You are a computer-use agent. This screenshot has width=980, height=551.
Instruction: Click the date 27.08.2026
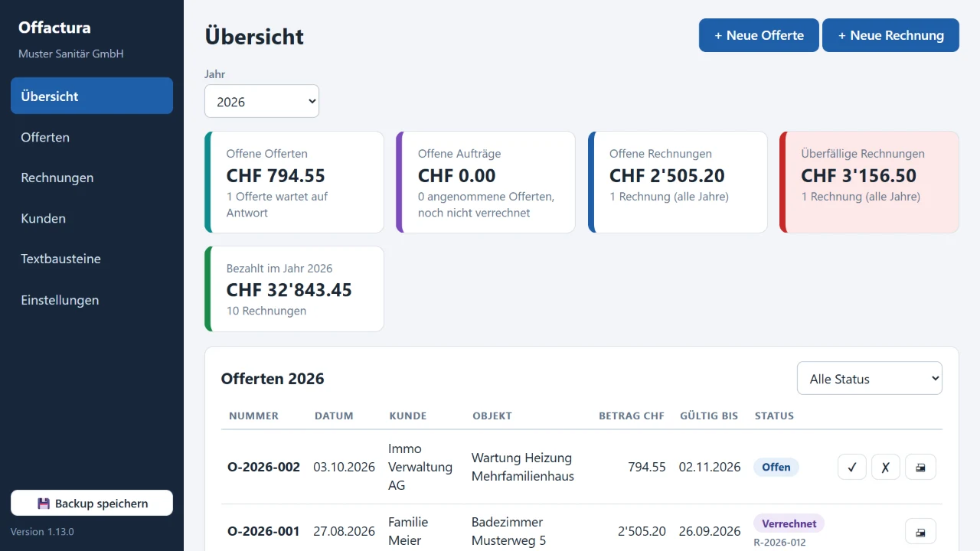(x=344, y=531)
